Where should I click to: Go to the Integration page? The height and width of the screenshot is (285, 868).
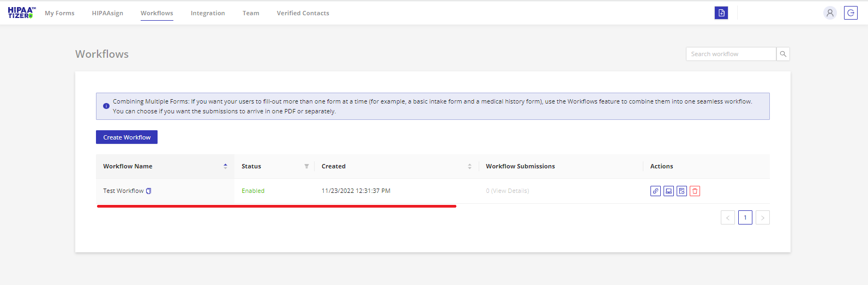(x=208, y=13)
